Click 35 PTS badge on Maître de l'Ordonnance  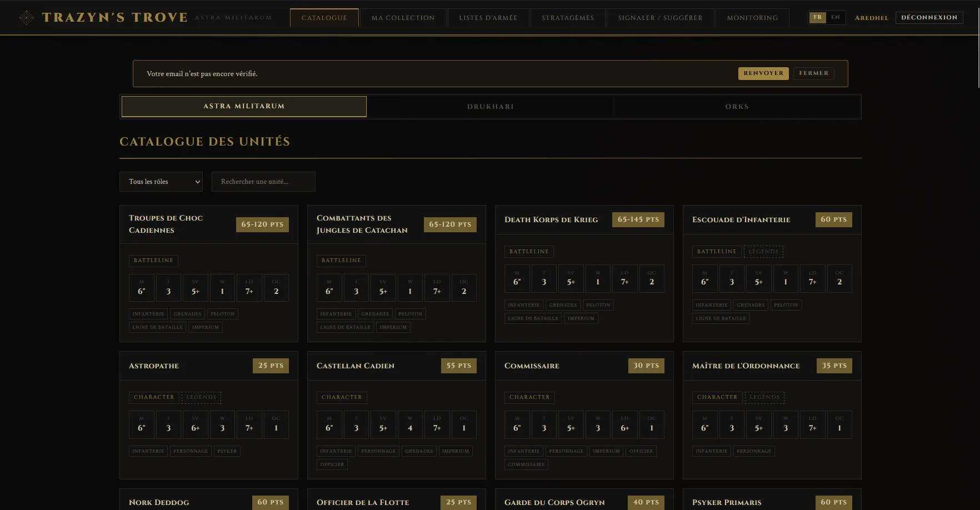834,366
